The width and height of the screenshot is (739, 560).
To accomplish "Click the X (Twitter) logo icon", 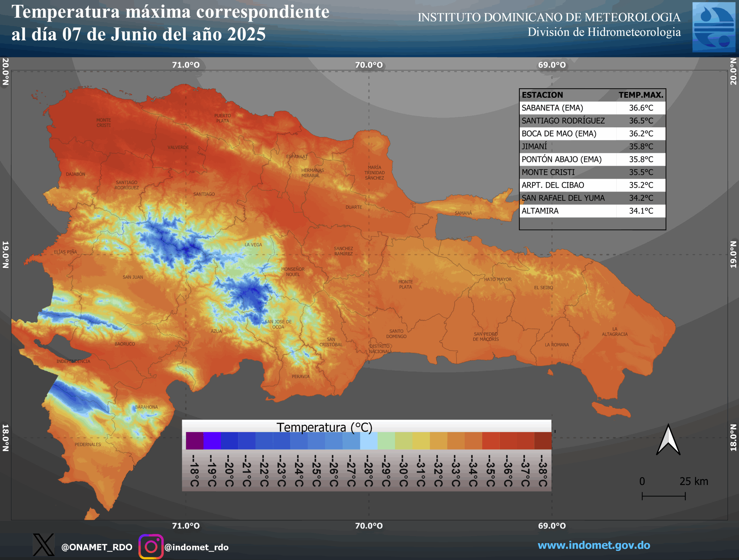I will [x=43, y=545].
